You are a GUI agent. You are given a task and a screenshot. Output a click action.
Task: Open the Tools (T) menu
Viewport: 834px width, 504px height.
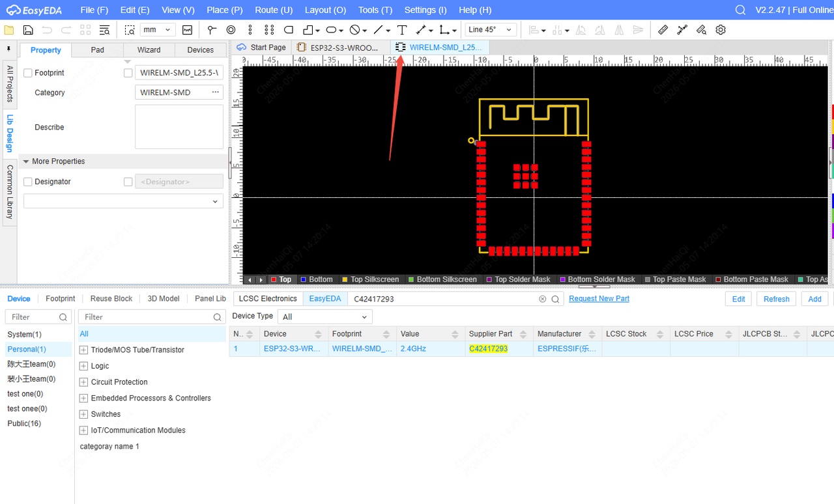[x=375, y=10]
